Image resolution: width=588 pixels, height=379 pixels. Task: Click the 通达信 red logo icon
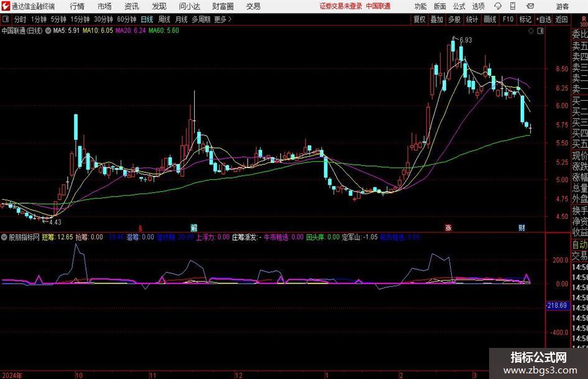[x=6, y=6]
